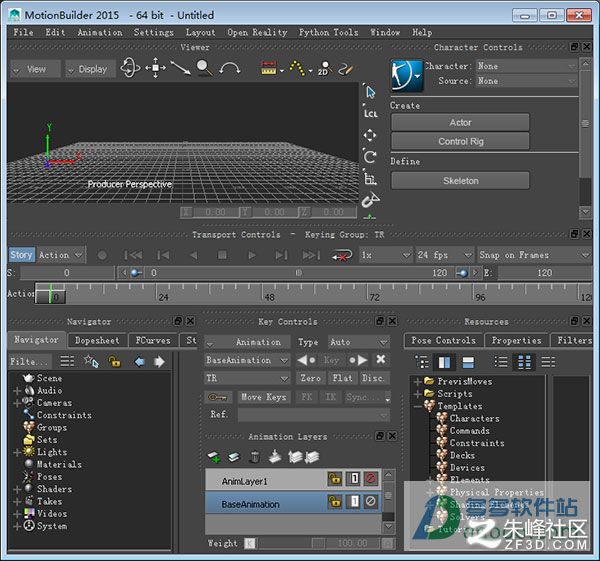This screenshot has height=561, width=600.
Task: Toggle mute on BaseAnimation layer
Action: tap(370, 501)
